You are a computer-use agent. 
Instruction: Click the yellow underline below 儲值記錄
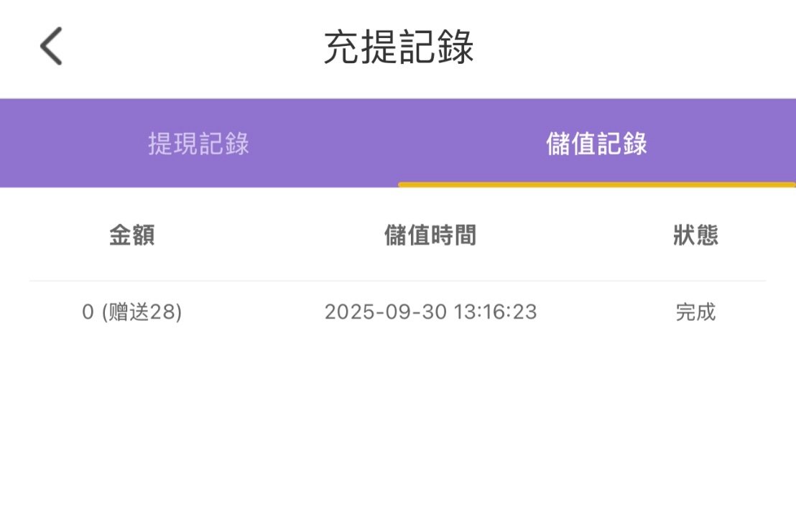(596, 185)
